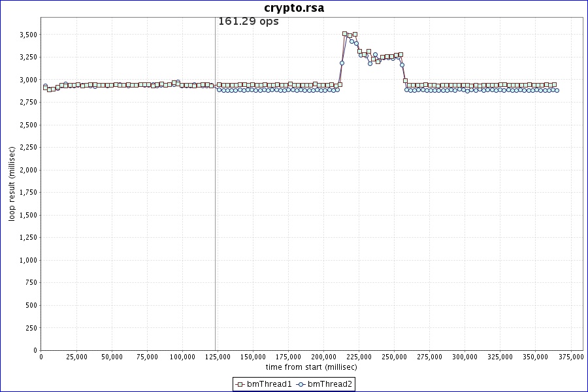Screen dimensions: 588x392
Task: Select the bmThread1 legend label
Action: point(269,384)
